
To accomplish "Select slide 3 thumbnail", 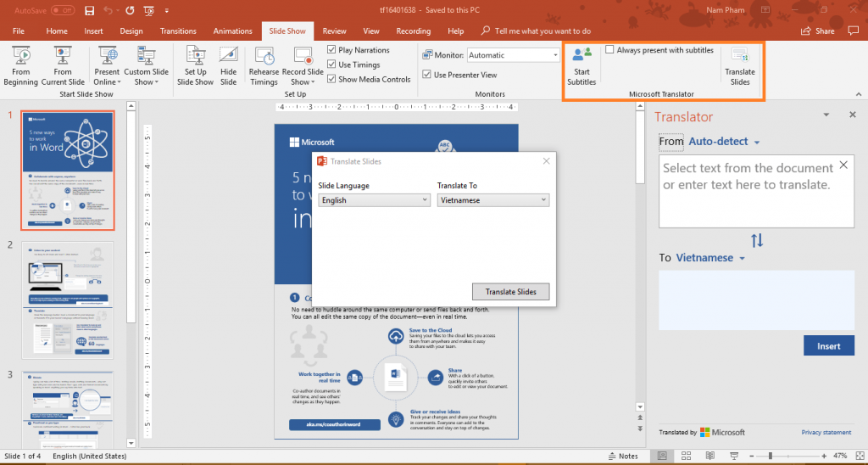I will 67,410.
